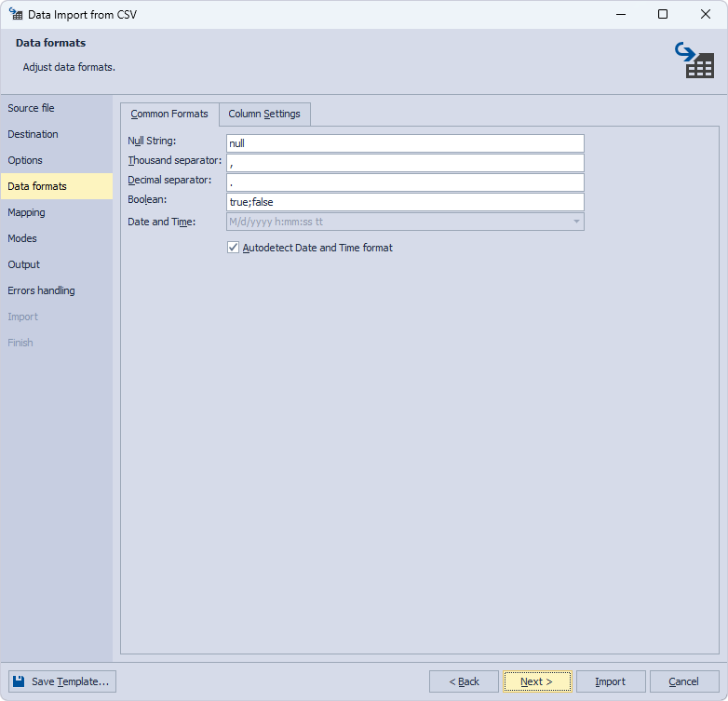Select the Common Formats tab
The width and height of the screenshot is (728, 701).
click(169, 114)
